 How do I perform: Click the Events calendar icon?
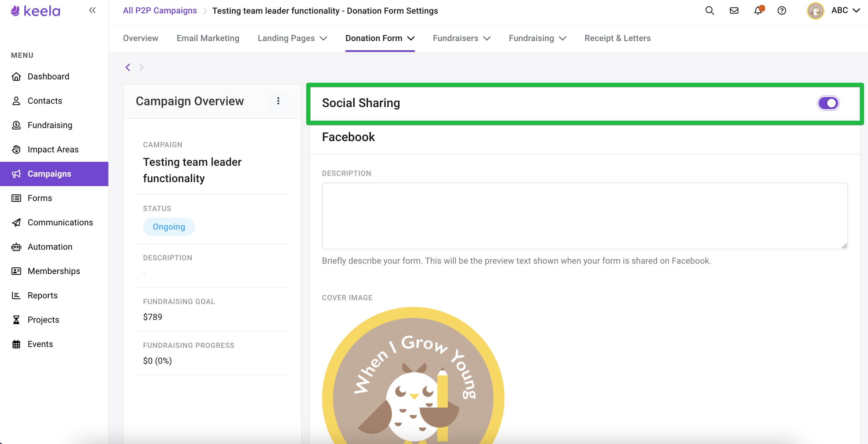(16, 344)
